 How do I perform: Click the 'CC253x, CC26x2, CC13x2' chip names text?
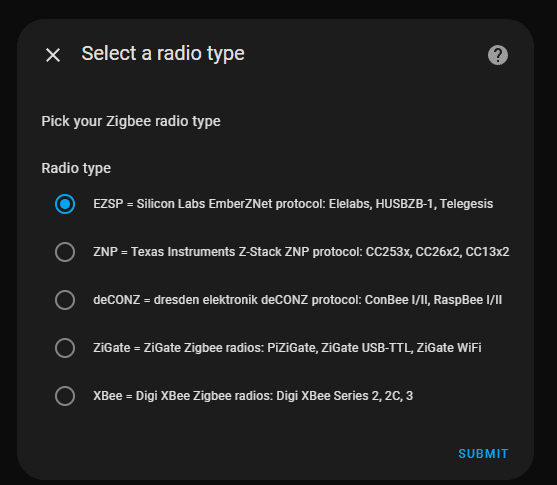438,252
